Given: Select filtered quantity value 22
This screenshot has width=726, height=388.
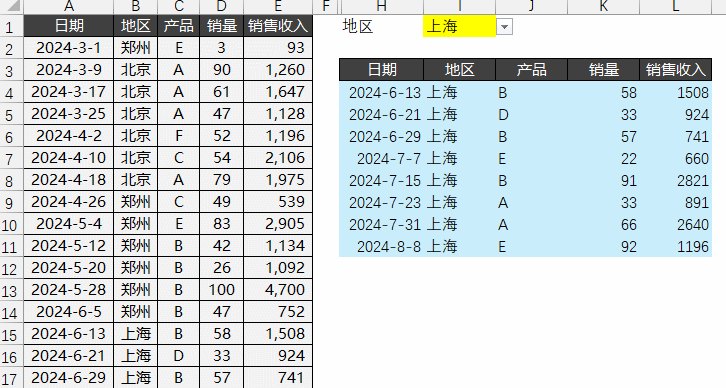Looking at the screenshot, I should (603, 159).
